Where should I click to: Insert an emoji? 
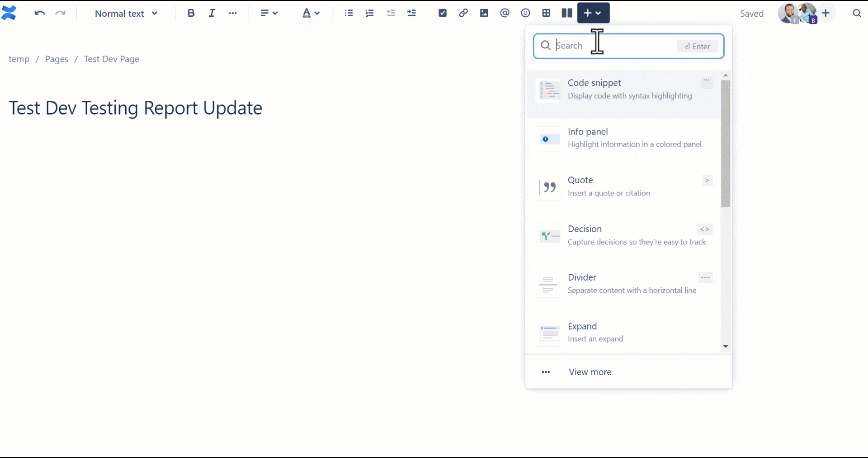click(x=525, y=13)
